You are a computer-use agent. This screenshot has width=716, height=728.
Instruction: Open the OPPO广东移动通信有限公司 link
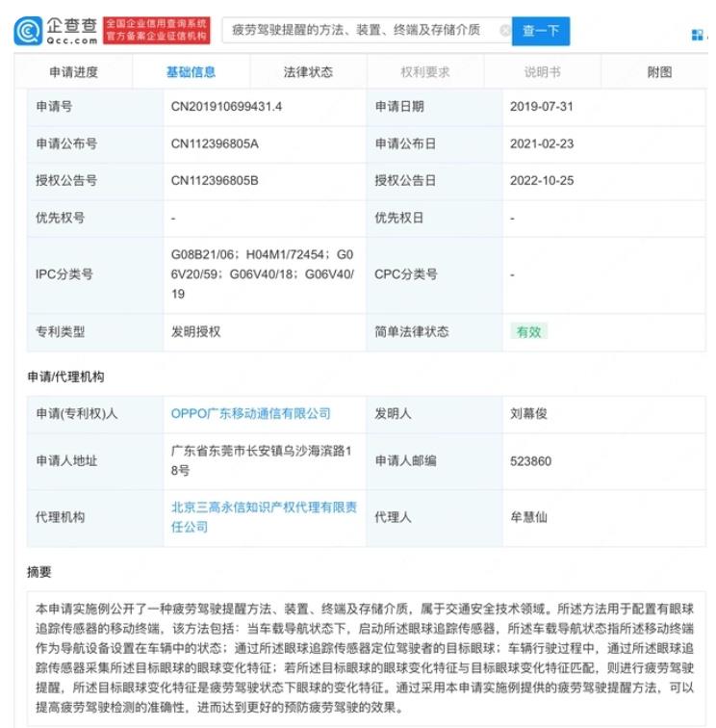pyautogui.click(x=250, y=413)
